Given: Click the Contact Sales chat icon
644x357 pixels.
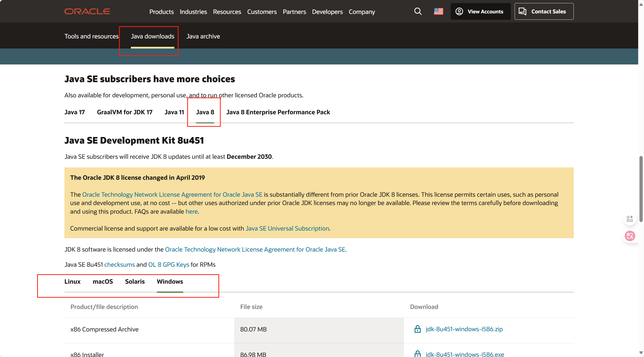Looking at the screenshot, I should click(x=522, y=11).
